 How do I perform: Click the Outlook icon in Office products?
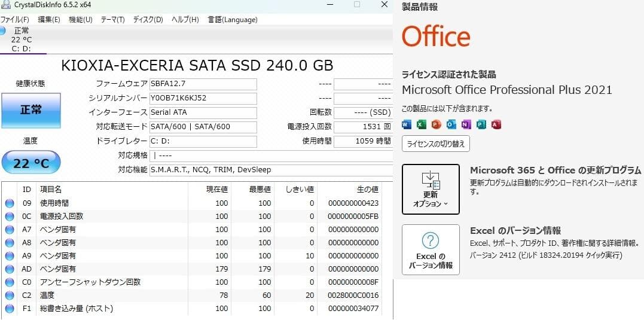pos(451,124)
